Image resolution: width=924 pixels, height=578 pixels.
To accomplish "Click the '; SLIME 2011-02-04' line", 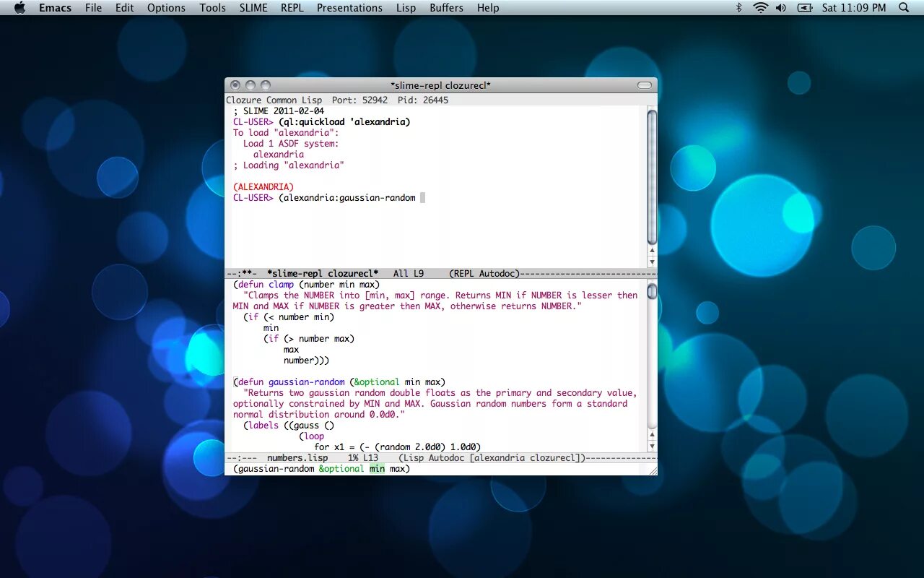I will tap(279, 111).
